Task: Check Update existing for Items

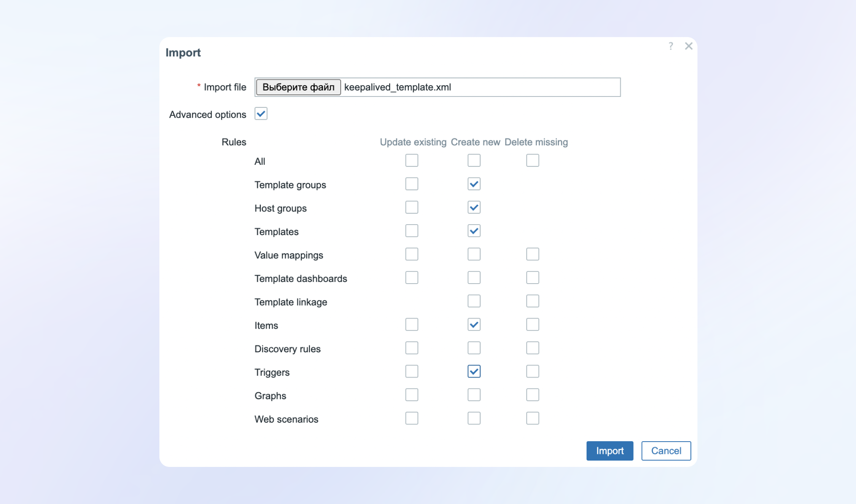Action: coord(412,324)
